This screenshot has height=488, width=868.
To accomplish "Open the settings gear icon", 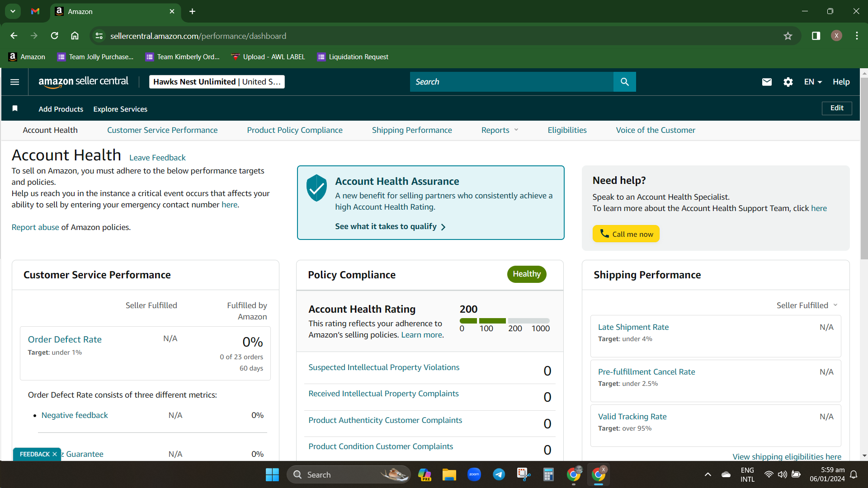I will [x=788, y=82].
